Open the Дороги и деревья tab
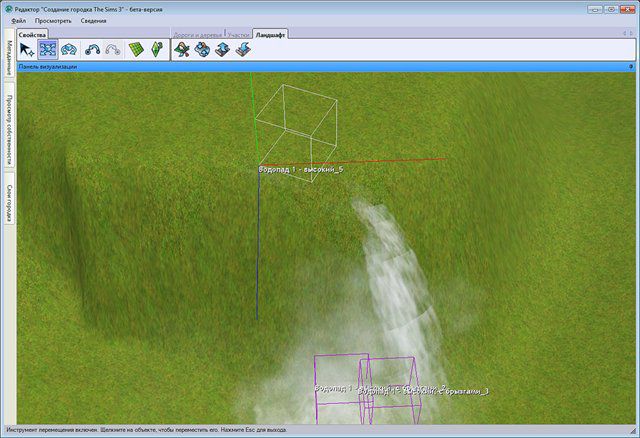This screenshot has height=438, width=640. (199, 34)
